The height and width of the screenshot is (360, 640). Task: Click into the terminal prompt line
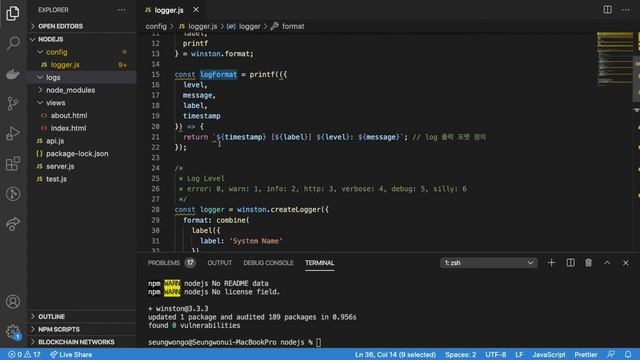(235, 342)
